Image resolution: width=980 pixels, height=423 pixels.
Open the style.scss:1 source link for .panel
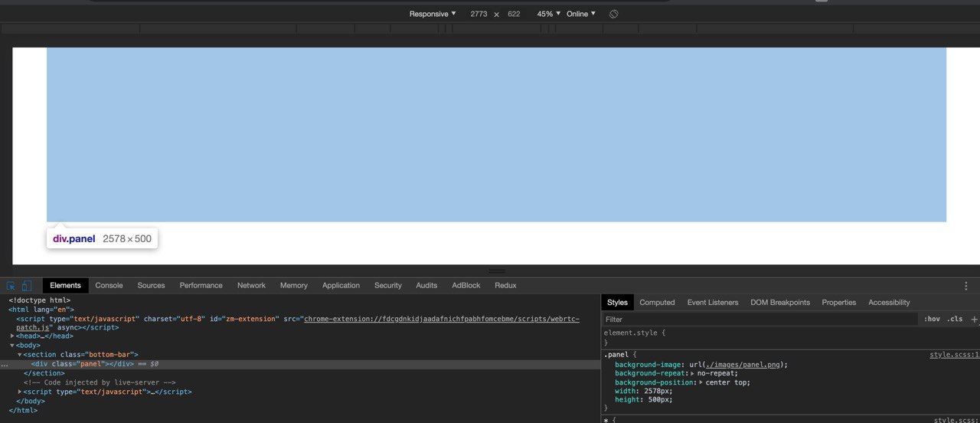click(955, 355)
